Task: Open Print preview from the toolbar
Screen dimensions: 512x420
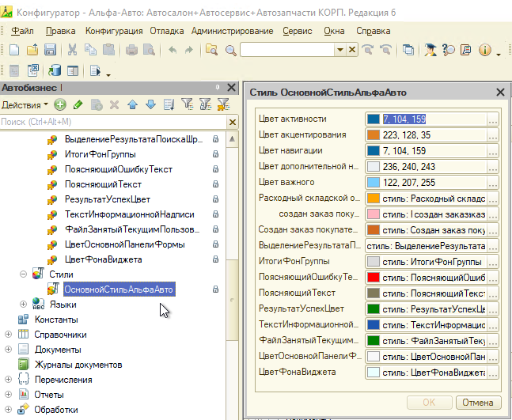Action: [x=150, y=50]
